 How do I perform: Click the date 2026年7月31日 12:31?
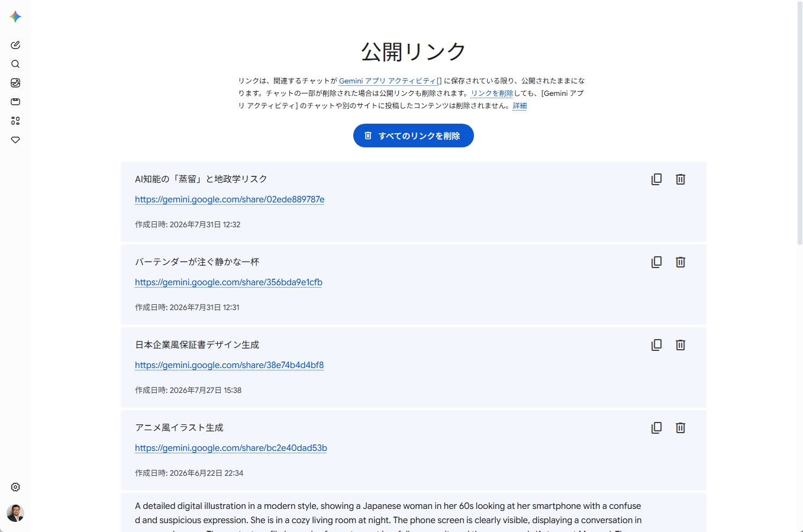[x=204, y=307]
